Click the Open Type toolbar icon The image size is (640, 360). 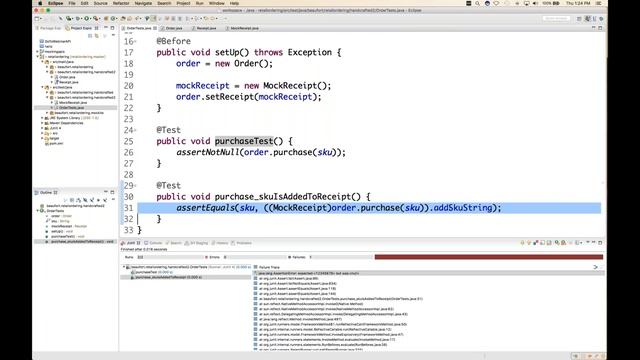pos(123,18)
